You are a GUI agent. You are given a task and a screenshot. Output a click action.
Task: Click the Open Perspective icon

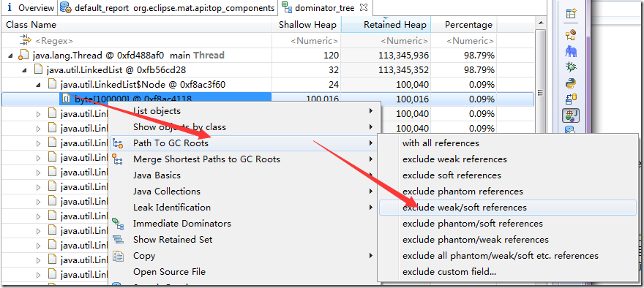coord(571,14)
